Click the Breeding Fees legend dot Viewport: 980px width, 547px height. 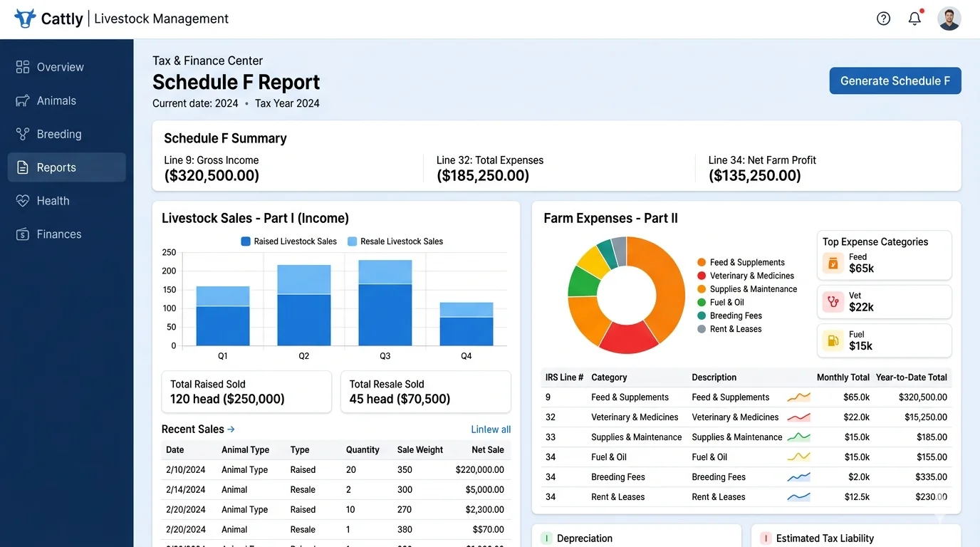[x=702, y=316]
